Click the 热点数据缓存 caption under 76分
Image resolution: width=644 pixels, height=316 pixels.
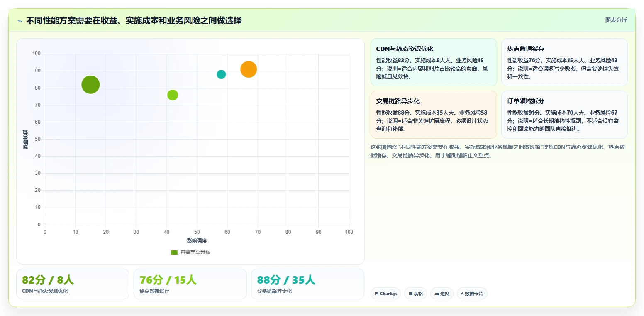(154, 291)
